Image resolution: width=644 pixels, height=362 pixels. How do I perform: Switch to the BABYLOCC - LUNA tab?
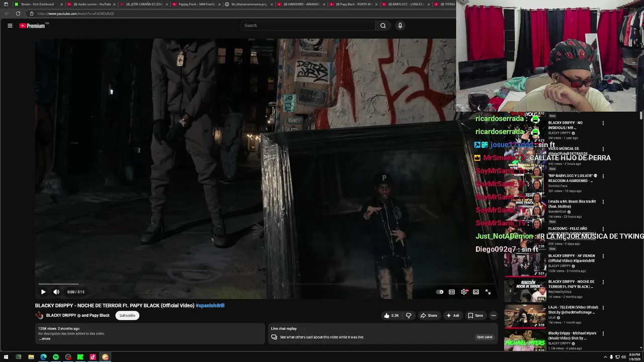(406, 4)
